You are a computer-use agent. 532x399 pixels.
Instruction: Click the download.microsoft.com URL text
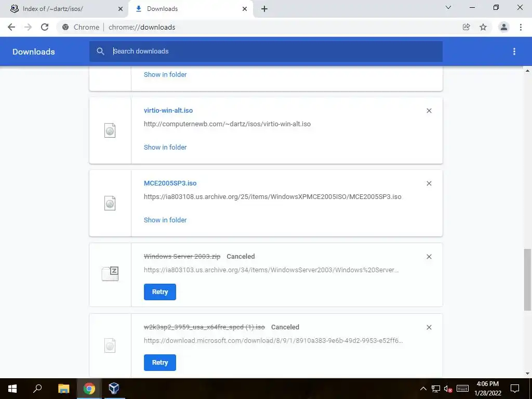(x=273, y=341)
